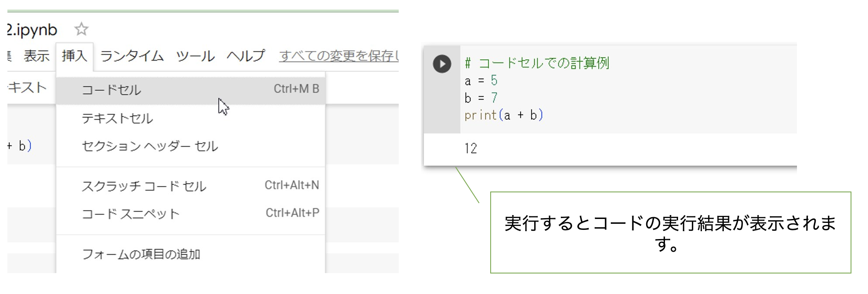Image resolution: width=868 pixels, height=294 pixels.
Task: Rename the notebook by clicking 2.ipynb title
Action: pos(33,30)
